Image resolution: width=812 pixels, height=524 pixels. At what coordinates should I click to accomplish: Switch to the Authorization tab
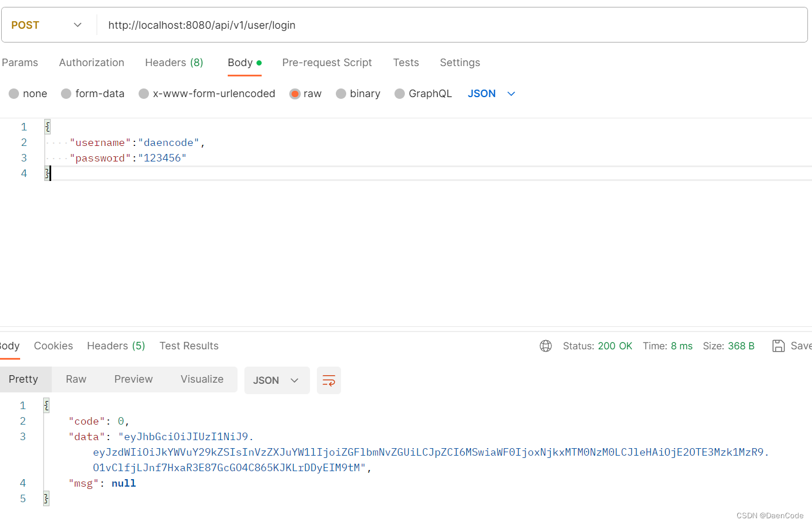pos(91,62)
